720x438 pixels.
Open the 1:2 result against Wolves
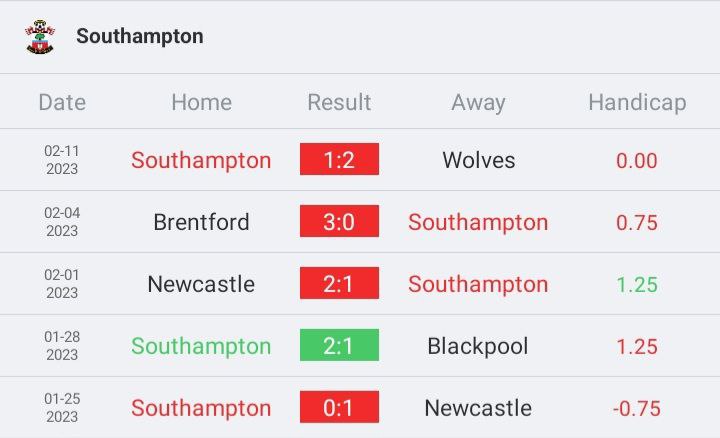339,160
